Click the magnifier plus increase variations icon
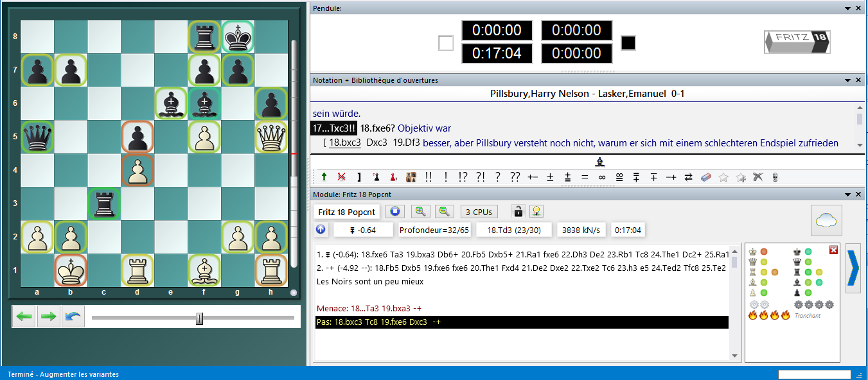Image resolution: width=868 pixels, height=380 pixels. tap(421, 211)
